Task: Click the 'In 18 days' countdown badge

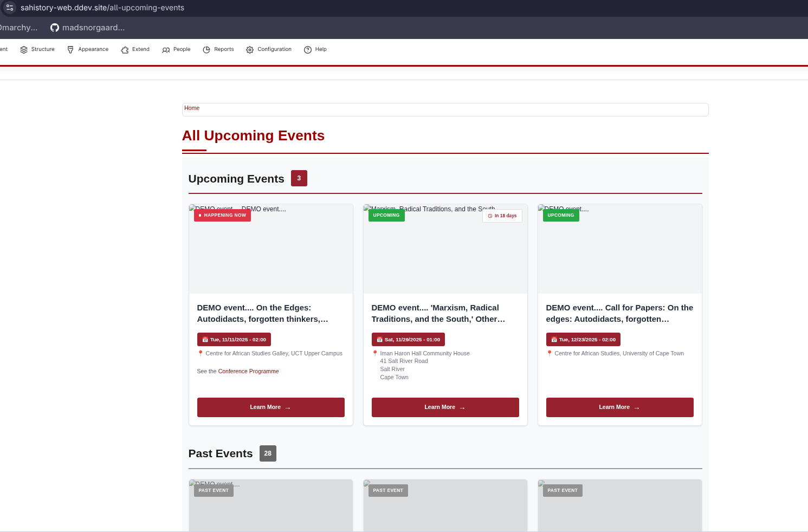Action: pos(502,216)
